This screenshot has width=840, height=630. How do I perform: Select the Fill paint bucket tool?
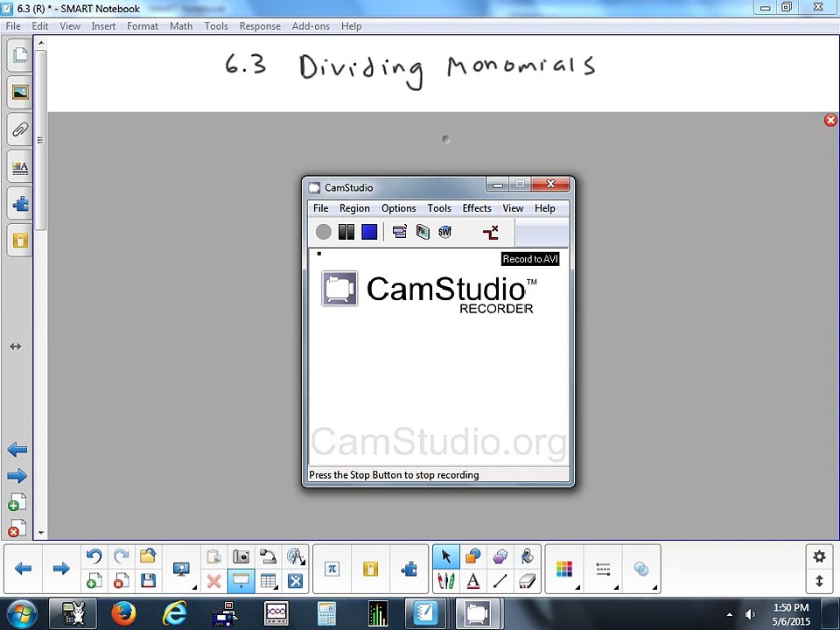click(527, 556)
